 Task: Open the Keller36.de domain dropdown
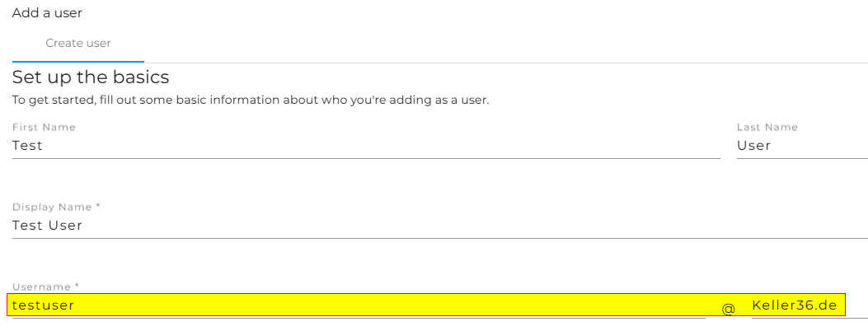(797, 305)
